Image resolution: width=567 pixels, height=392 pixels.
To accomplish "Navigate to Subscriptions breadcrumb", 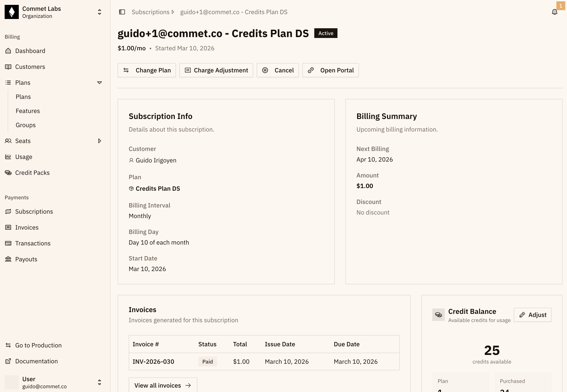I will (151, 12).
